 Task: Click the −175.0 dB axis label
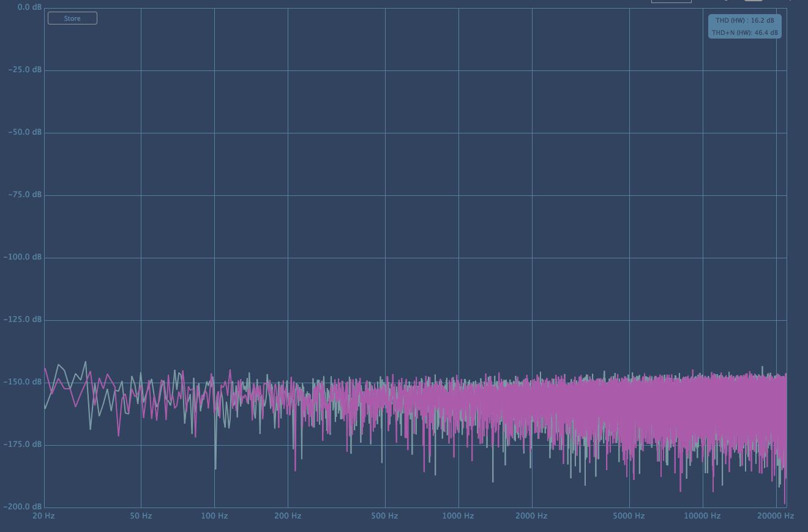23,444
